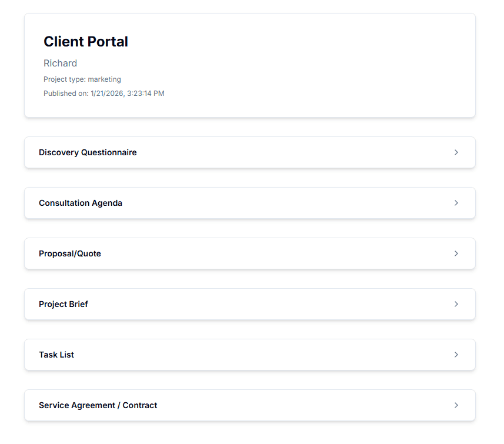Expand the Discovery Questionnaire chevron
This screenshot has height=444, width=504.
pos(456,152)
